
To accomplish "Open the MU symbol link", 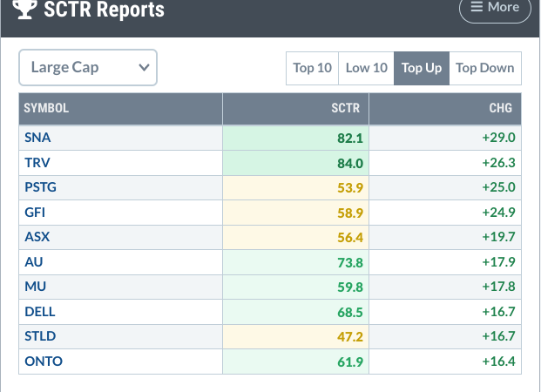I will coord(35,287).
